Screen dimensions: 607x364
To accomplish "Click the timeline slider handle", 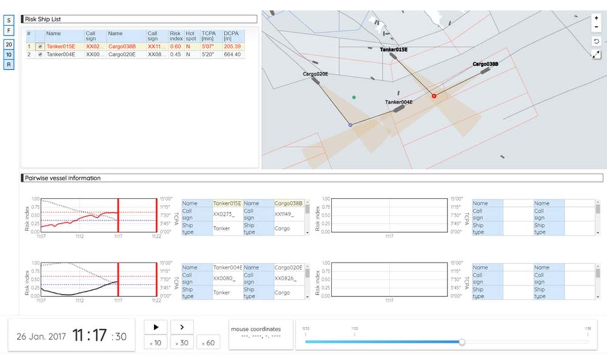I will pyautogui.click(x=462, y=342).
